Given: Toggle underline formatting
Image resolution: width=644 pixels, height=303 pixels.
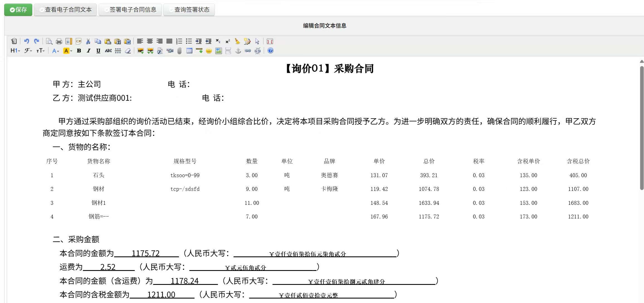Looking at the screenshot, I should pyautogui.click(x=98, y=50).
